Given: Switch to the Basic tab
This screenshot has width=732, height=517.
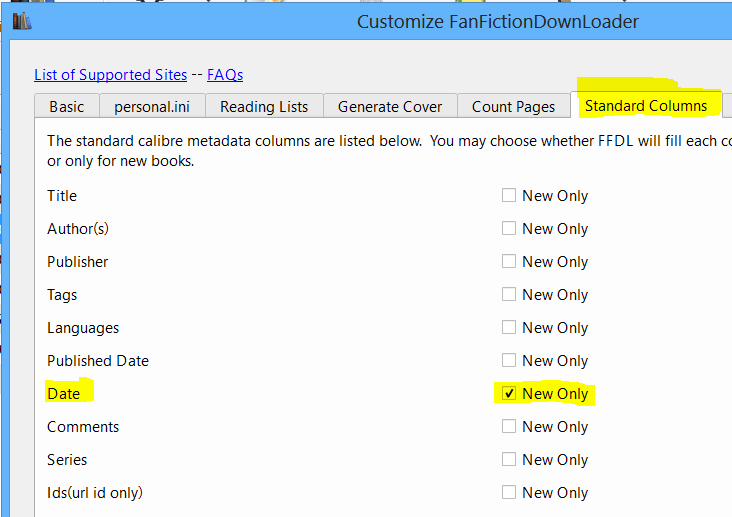Looking at the screenshot, I should (x=67, y=106).
